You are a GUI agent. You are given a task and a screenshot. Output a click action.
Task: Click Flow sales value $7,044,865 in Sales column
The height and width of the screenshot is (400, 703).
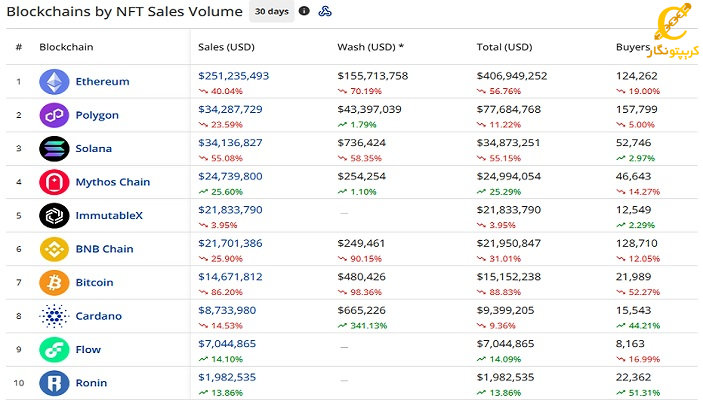(227, 343)
